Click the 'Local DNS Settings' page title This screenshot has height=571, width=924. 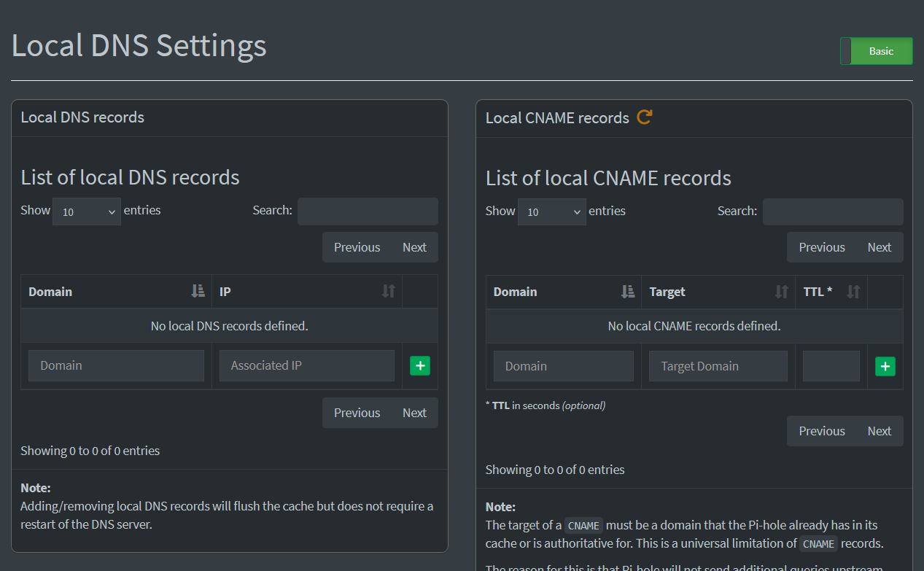(x=139, y=45)
